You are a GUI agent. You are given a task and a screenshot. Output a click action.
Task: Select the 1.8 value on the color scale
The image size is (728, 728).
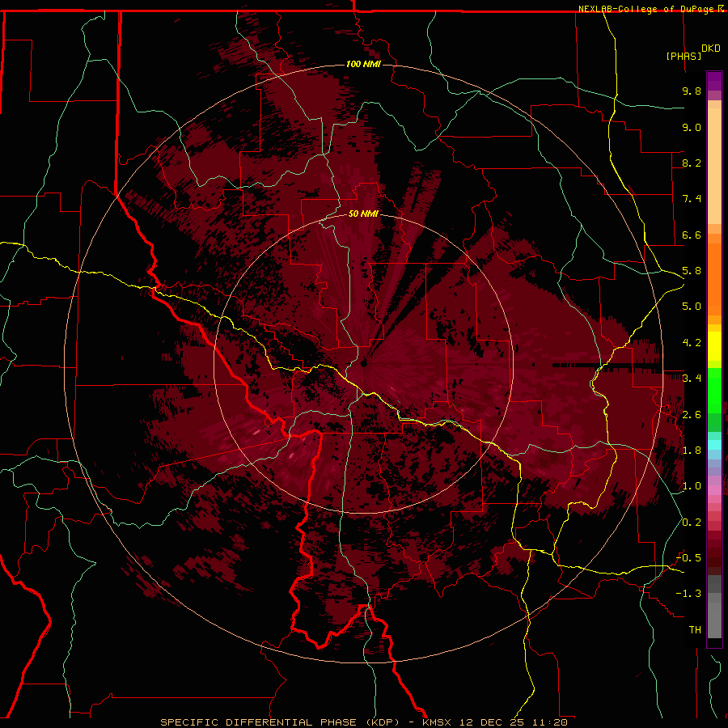[692, 451]
